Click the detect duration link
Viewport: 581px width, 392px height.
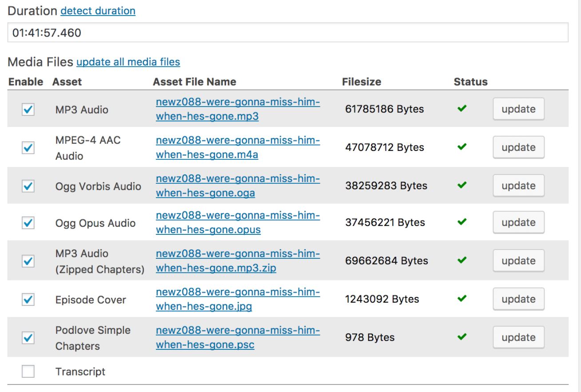point(98,11)
